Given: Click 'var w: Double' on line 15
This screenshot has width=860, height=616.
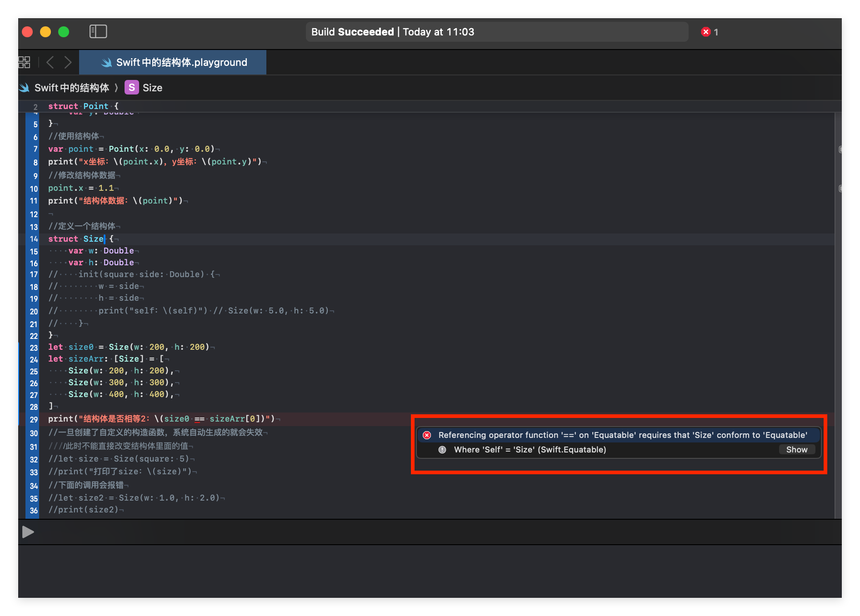Looking at the screenshot, I should [x=101, y=251].
